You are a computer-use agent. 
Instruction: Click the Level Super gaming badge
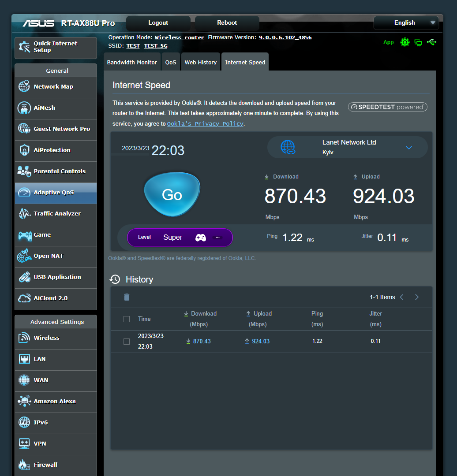pyautogui.click(x=180, y=238)
